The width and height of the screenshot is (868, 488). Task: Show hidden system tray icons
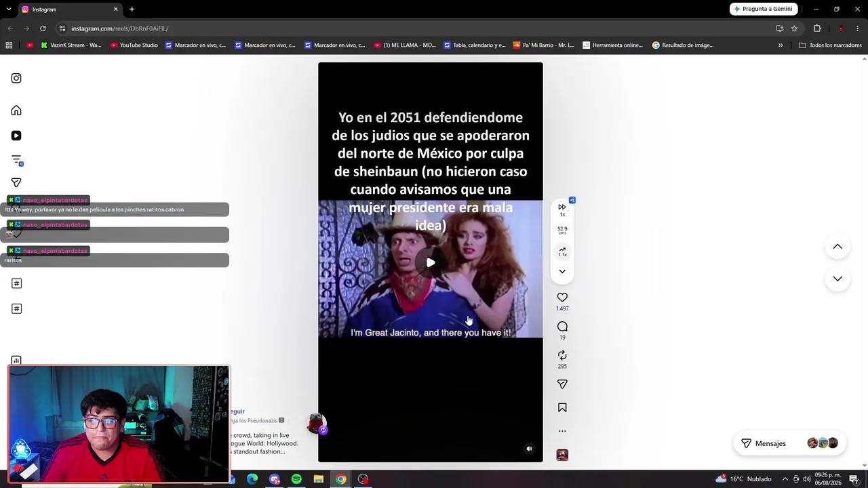(785, 479)
